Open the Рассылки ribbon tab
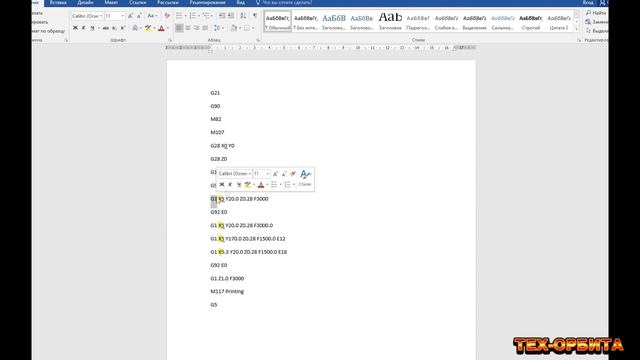 pos(168,2)
